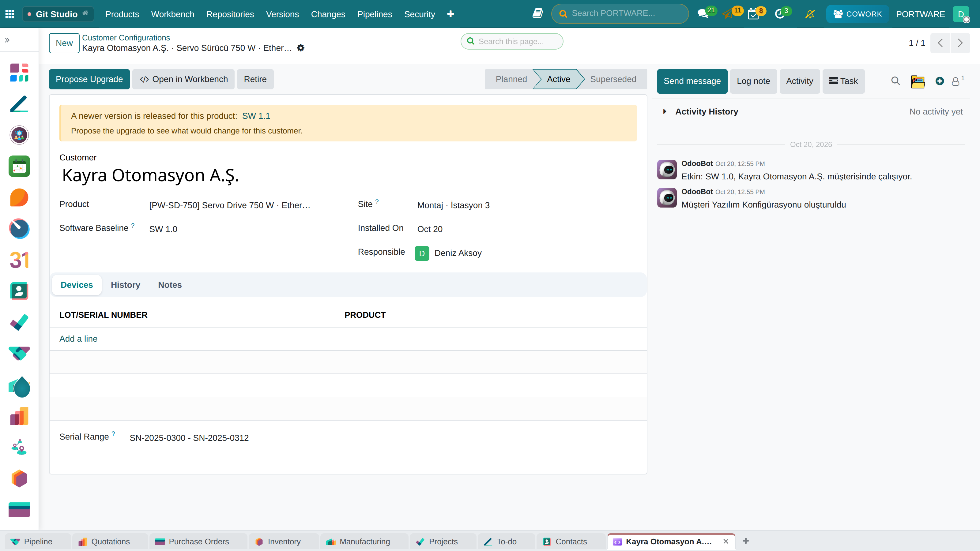Switch to the History tab
Image resolution: width=980 pixels, height=551 pixels.
pyautogui.click(x=125, y=285)
